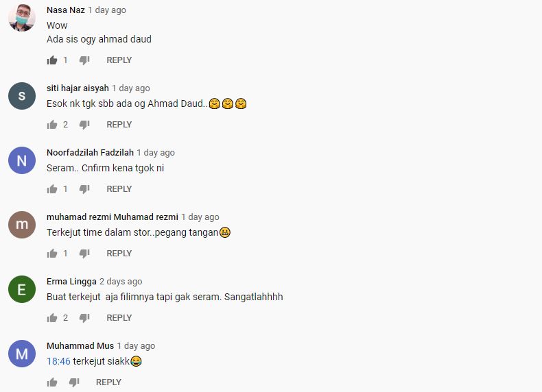Reply to Muhammad Mus's comment
The width and height of the screenshot is (542, 392).
point(108,382)
